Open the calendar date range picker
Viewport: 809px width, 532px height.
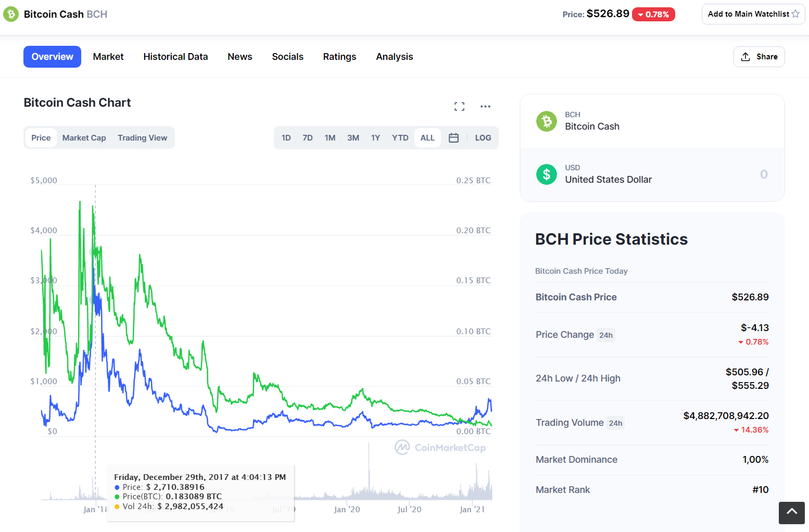click(x=453, y=138)
